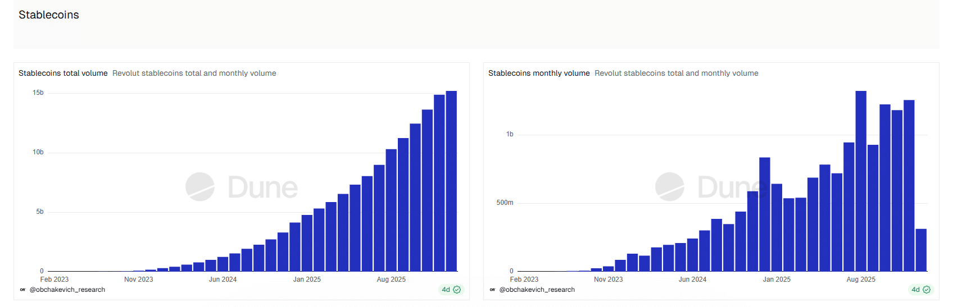
Task: Open @obchakevich_research profile under total volume chart
Action: [x=67, y=290]
